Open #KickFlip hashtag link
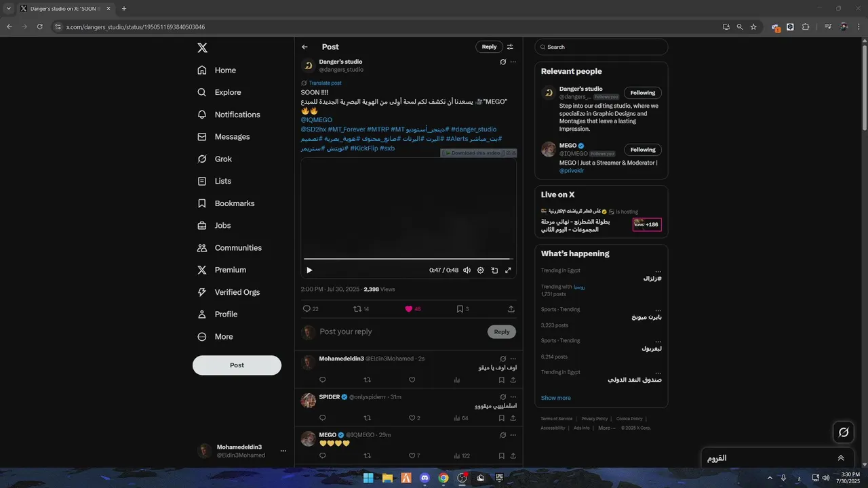868x488 pixels. pos(364,148)
